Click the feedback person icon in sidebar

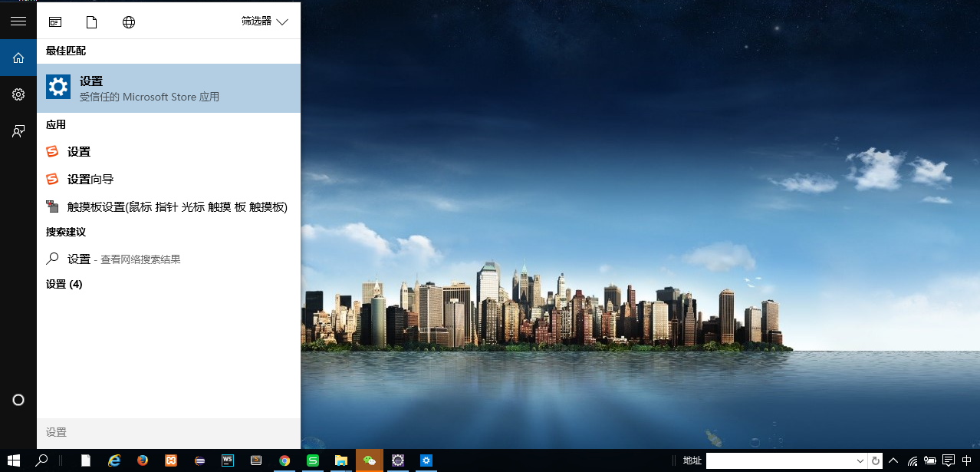click(18, 131)
